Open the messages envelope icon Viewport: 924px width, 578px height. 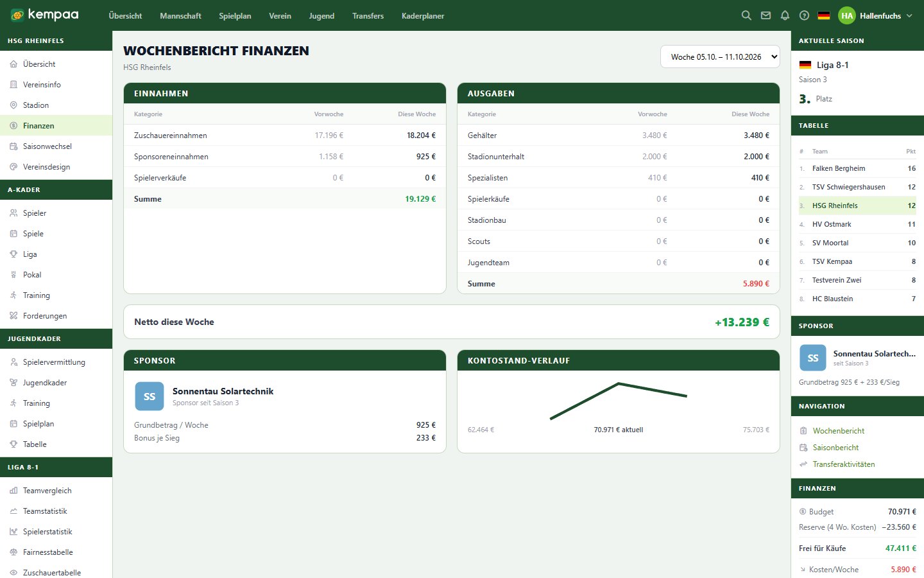pos(766,15)
